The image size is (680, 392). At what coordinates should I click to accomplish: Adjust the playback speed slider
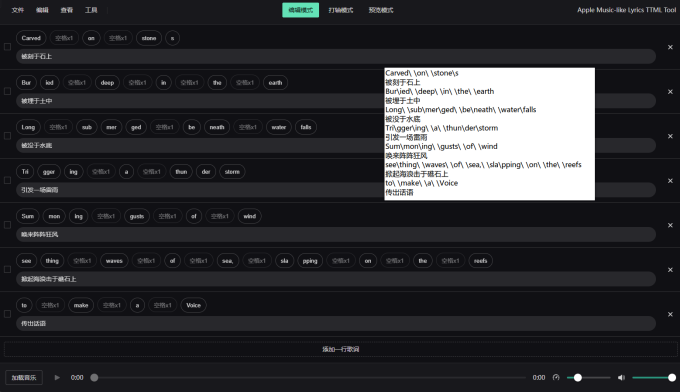[x=588, y=378]
